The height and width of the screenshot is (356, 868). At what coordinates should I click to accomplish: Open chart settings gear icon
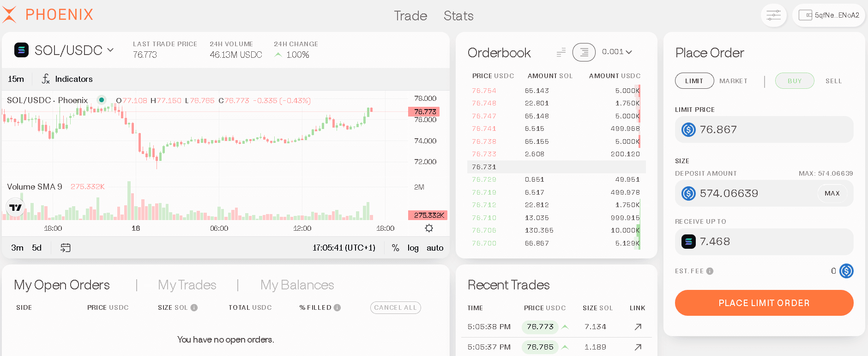pyautogui.click(x=429, y=228)
